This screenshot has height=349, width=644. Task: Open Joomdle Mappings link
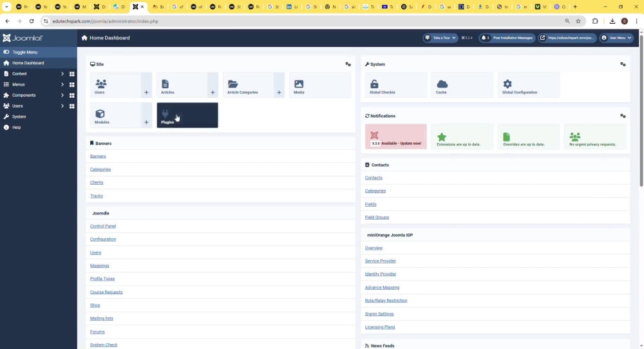click(x=99, y=266)
